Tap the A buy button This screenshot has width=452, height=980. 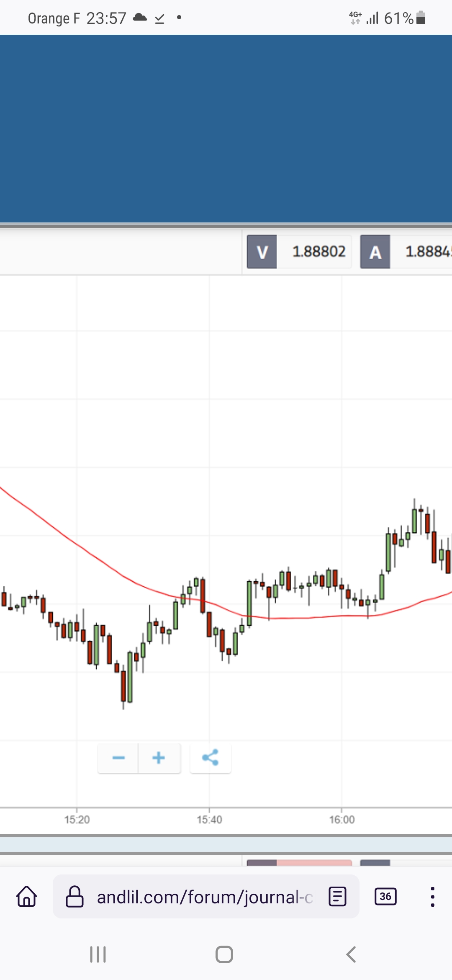click(x=375, y=252)
